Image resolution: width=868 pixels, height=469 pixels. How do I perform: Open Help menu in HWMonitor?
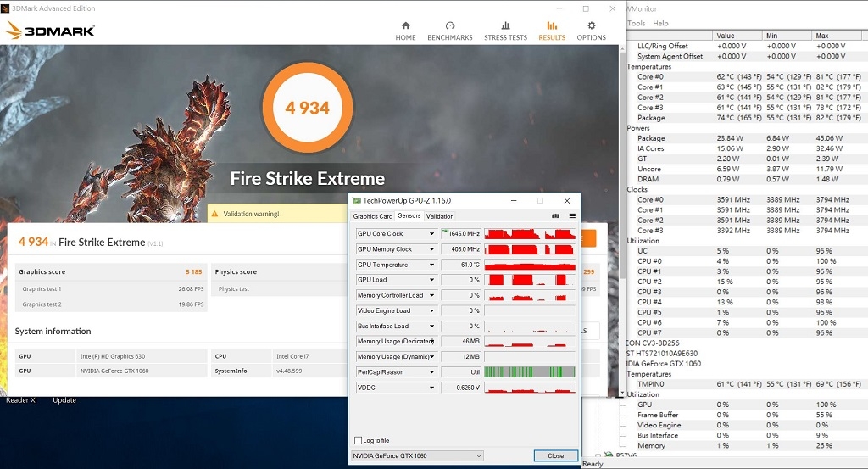(x=660, y=23)
